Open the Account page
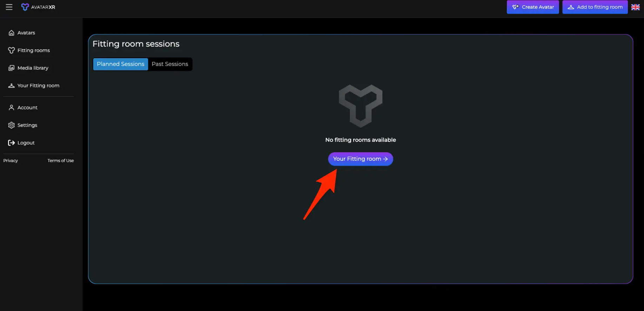Screen dimensions: 644x311 27,108
